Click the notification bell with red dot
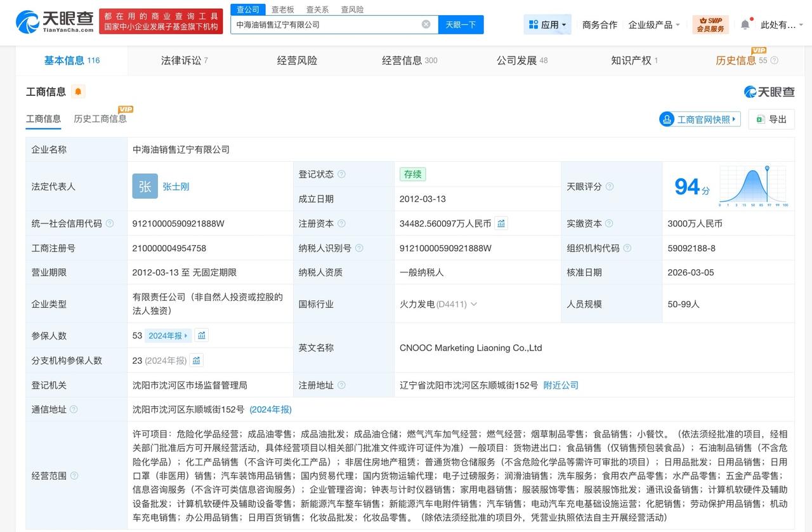This screenshot has height=532, width=812. (x=744, y=23)
